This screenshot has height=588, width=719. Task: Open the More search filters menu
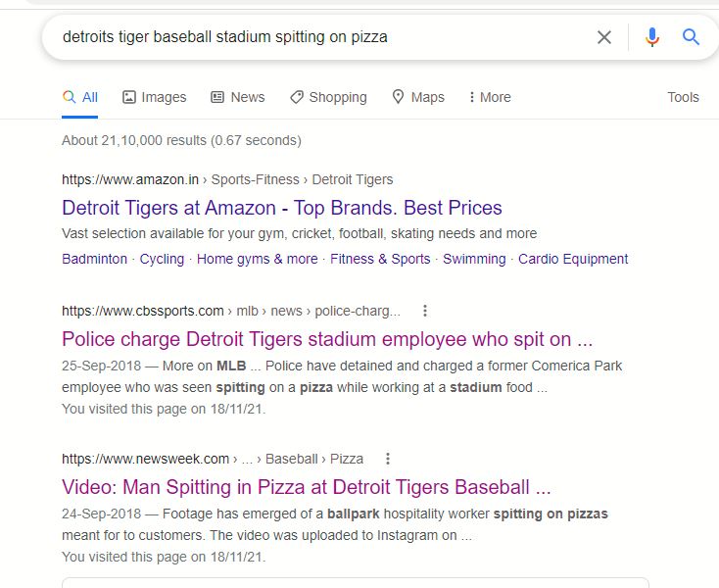(x=489, y=97)
